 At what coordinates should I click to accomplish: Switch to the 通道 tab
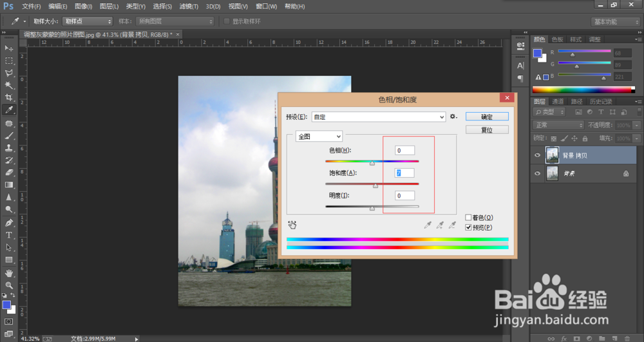click(558, 101)
